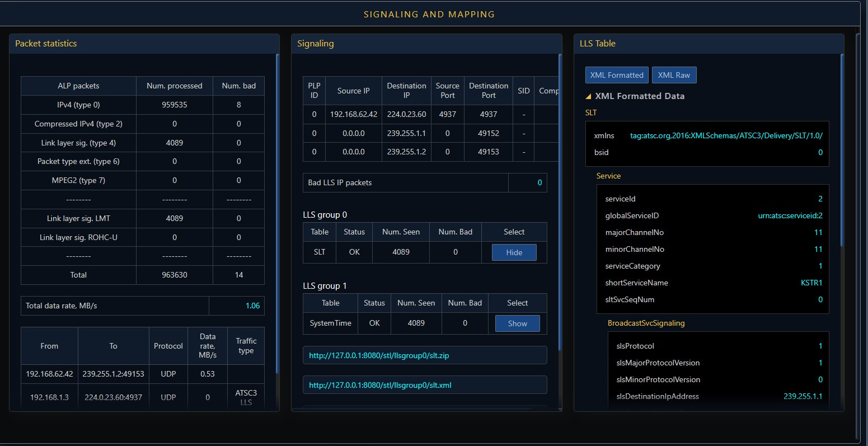
Task: Click the LLS Table panel header
Action: [x=709, y=44]
